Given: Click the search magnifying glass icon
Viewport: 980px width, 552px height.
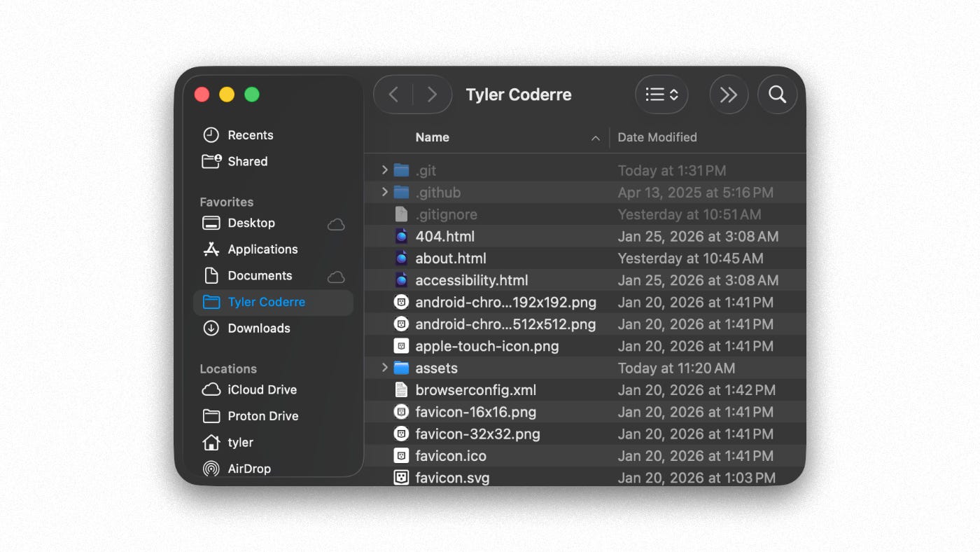Looking at the screenshot, I should tap(777, 94).
